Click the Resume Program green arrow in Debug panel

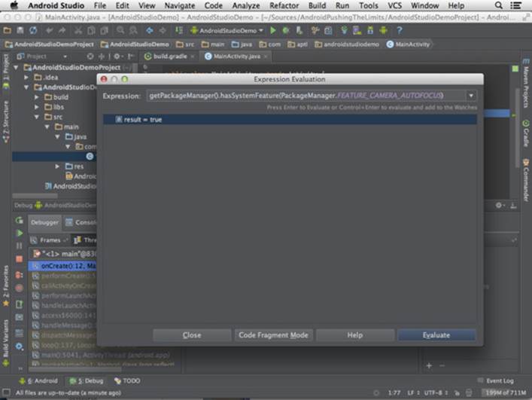20,233
